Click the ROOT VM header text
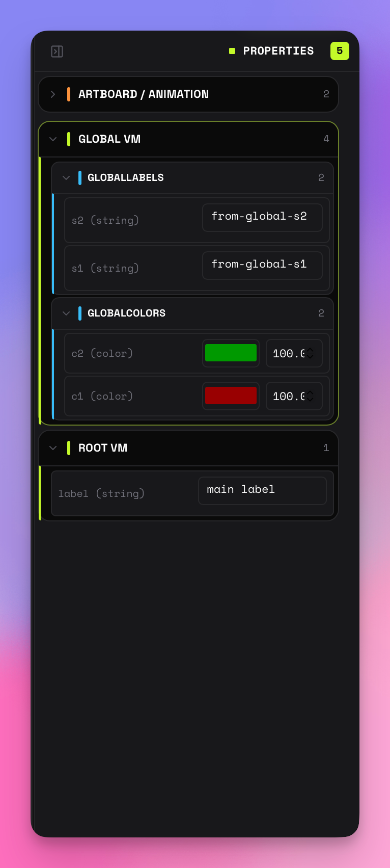Image resolution: width=390 pixels, height=868 pixels. tap(103, 448)
